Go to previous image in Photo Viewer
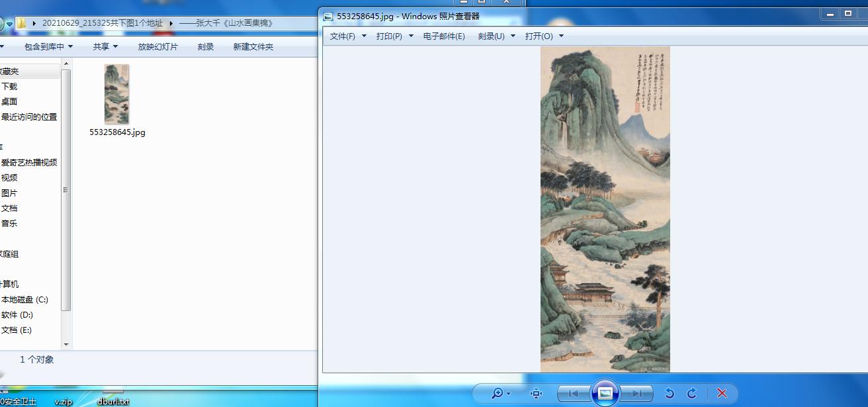This screenshot has width=868, height=407. click(573, 394)
